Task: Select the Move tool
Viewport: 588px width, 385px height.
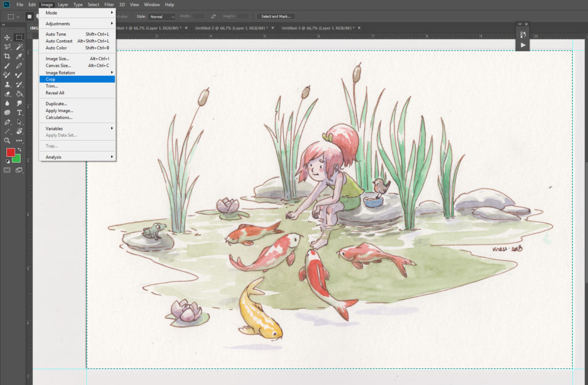Action: tap(7, 37)
